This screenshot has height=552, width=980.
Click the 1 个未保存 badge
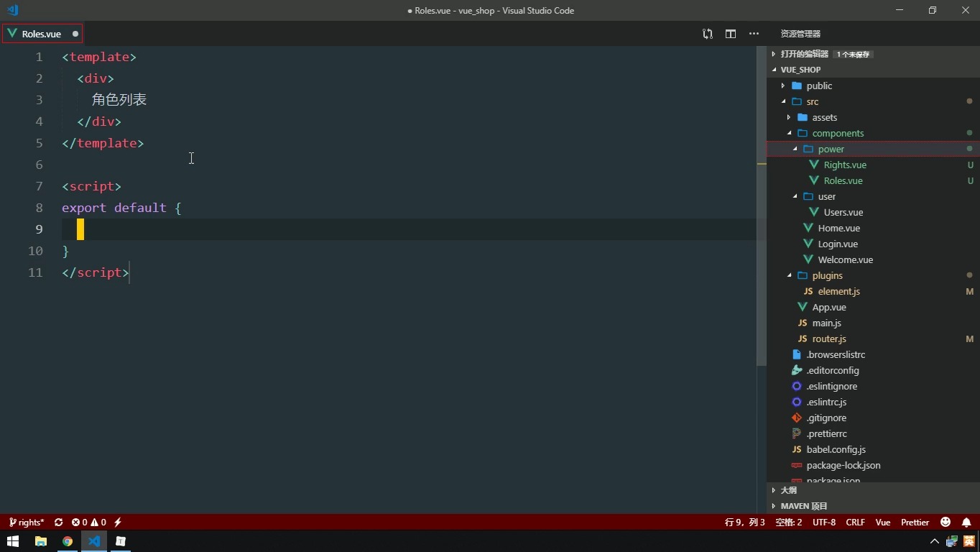coord(854,54)
